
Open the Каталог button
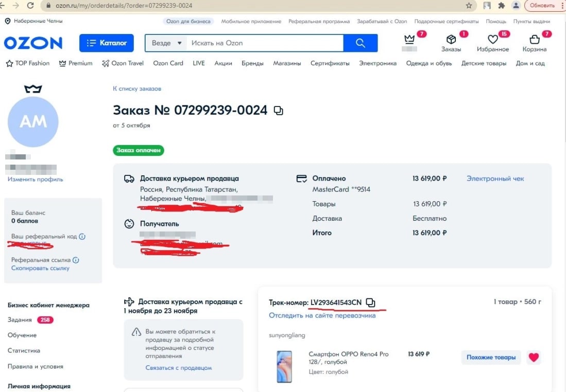[107, 43]
